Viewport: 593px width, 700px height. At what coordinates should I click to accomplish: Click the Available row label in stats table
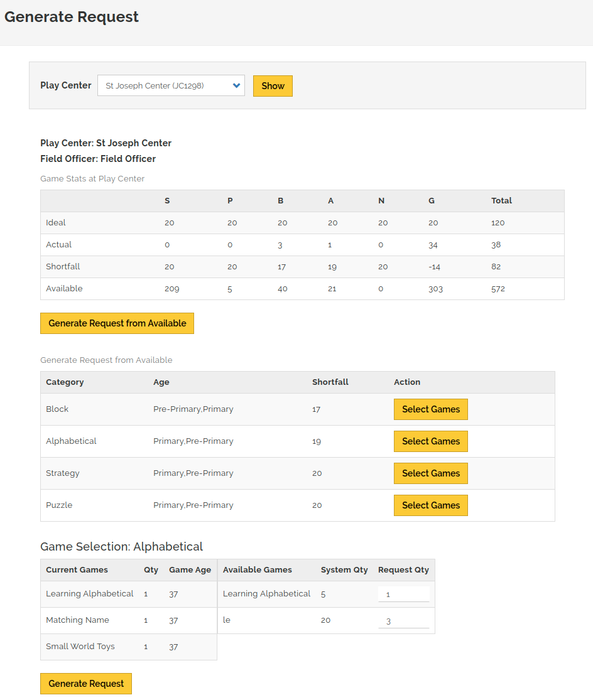point(64,289)
